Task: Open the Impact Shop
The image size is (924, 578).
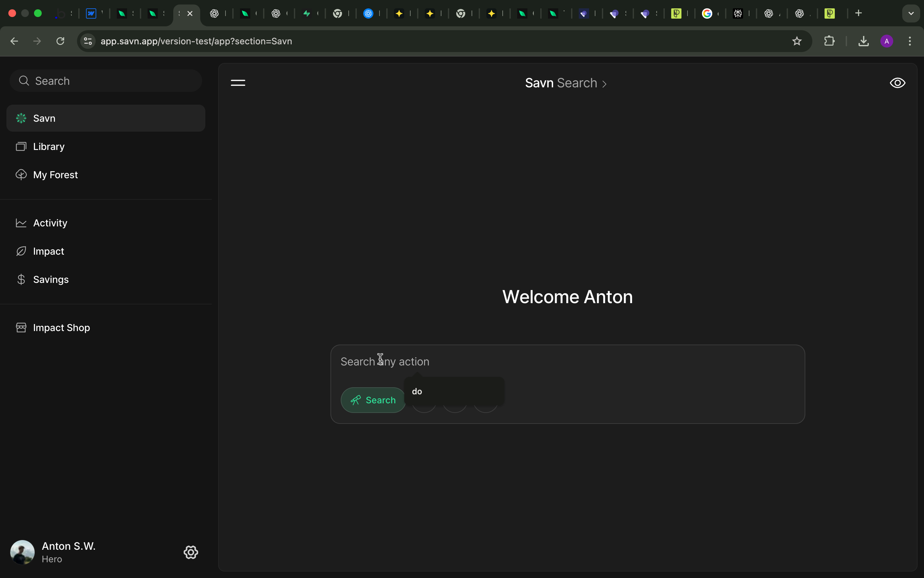Action: pyautogui.click(x=106, y=328)
